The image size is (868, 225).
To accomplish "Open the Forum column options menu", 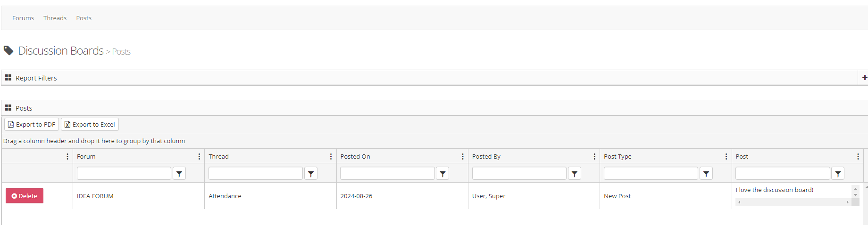I will pyautogui.click(x=199, y=157).
